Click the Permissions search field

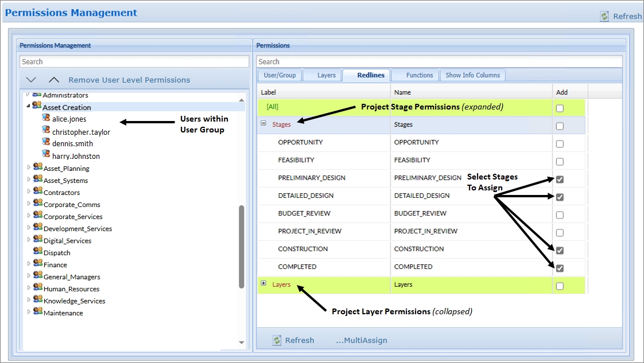[x=439, y=61]
